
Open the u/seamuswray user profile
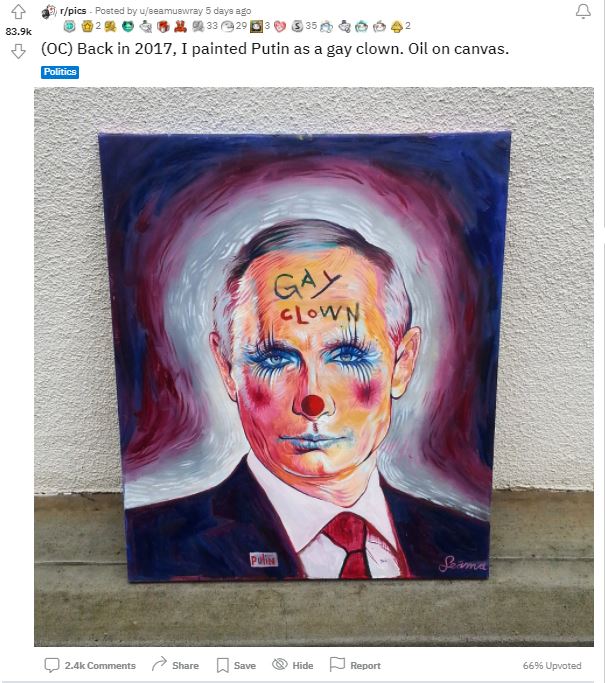click(x=171, y=11)
